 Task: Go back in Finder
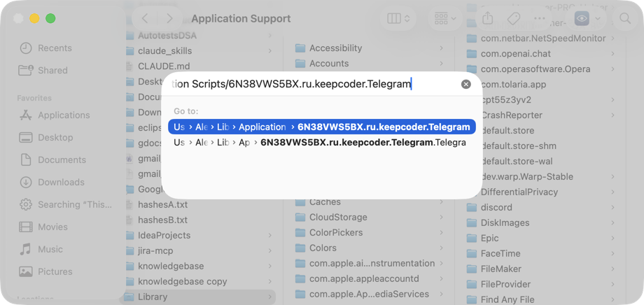pyautogui.click(x=145, y=18)
